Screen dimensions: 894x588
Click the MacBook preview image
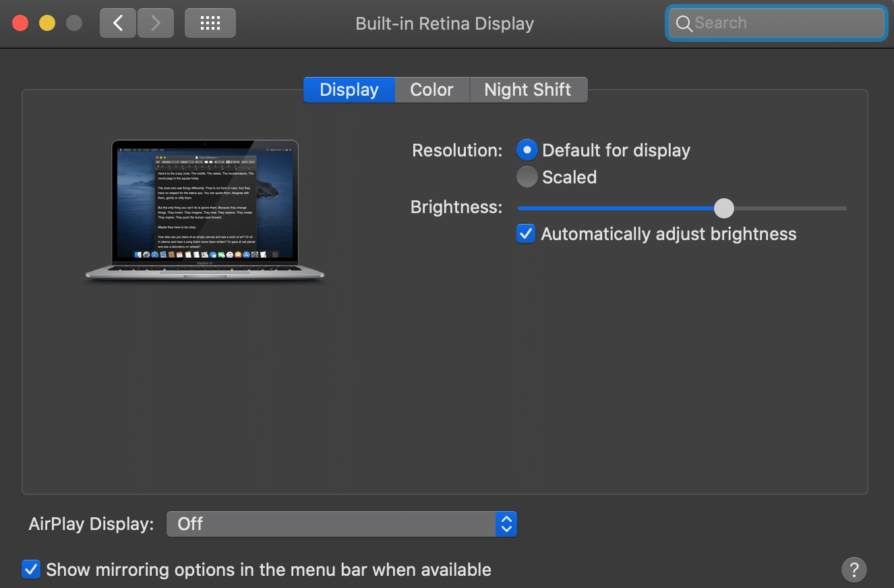click(x=205, y=209)
